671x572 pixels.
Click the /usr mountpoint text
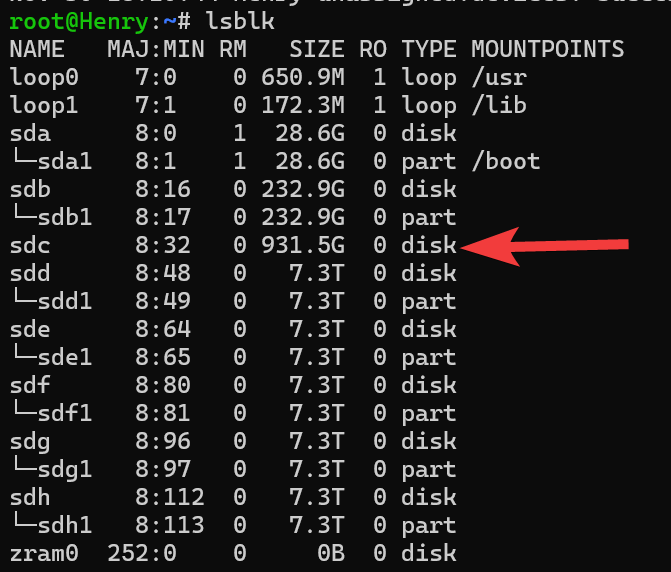point(499,77)
